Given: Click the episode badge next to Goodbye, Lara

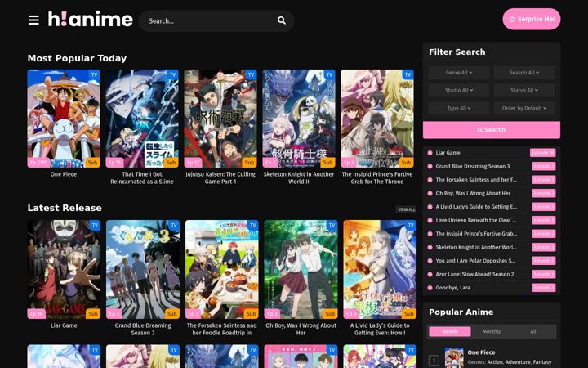Looking at the screenshot, I should click(544, 288).
